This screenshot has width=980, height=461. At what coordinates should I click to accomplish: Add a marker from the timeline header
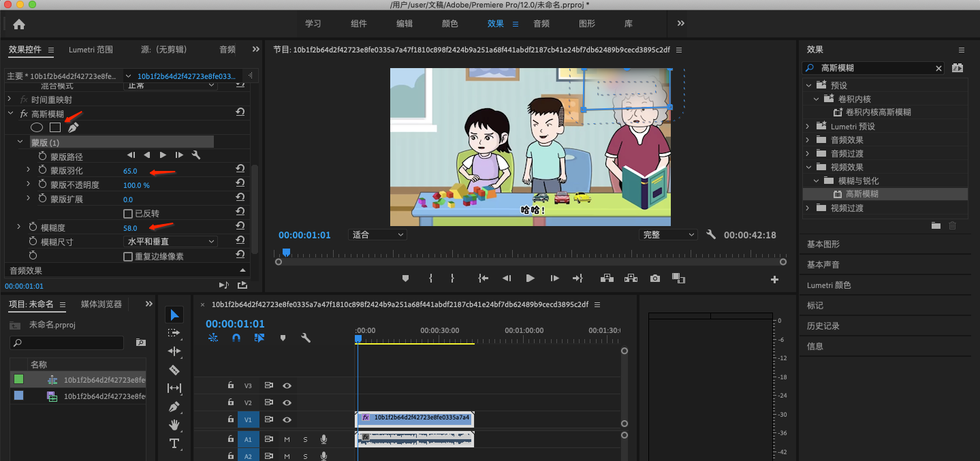click(x=283, y=338)
